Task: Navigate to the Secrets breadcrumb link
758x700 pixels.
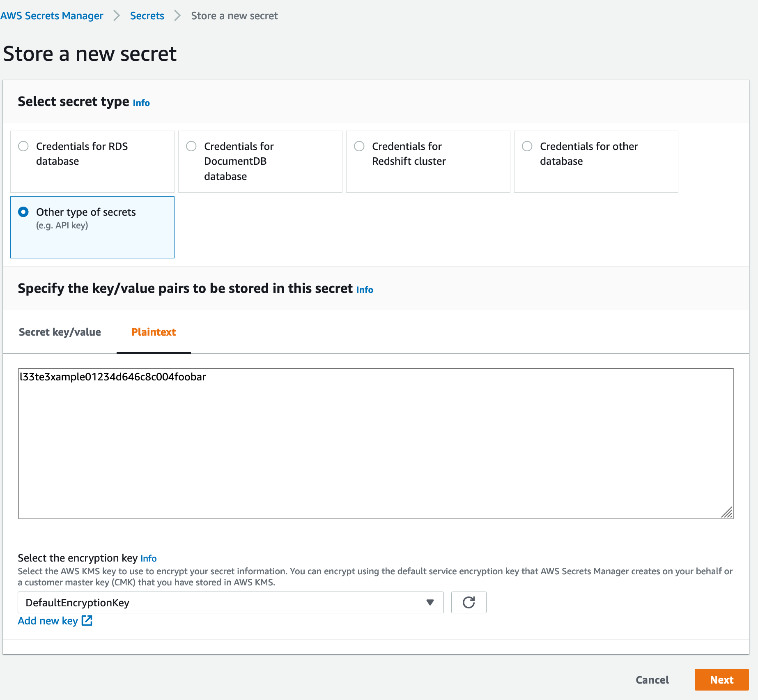Action: coord(147,16)
